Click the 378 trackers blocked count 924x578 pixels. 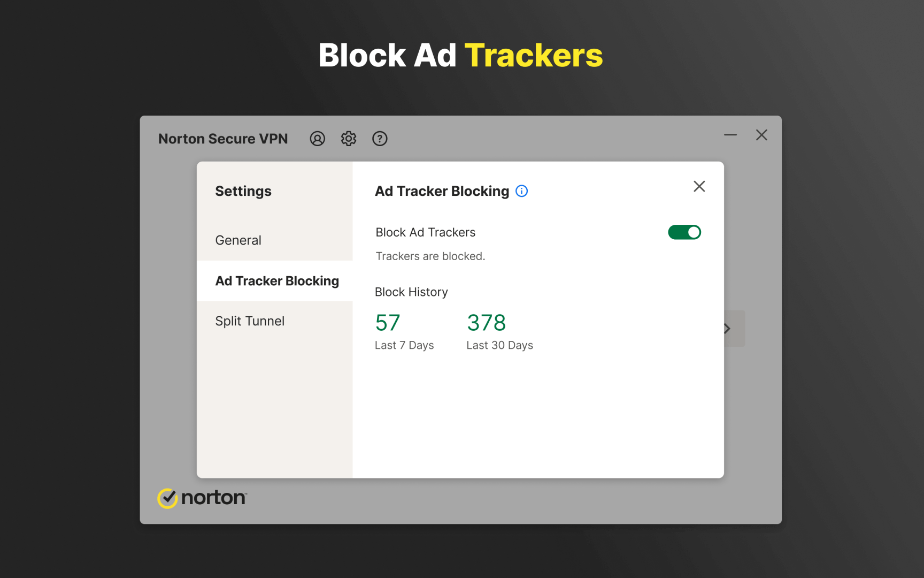coord(486,323)
